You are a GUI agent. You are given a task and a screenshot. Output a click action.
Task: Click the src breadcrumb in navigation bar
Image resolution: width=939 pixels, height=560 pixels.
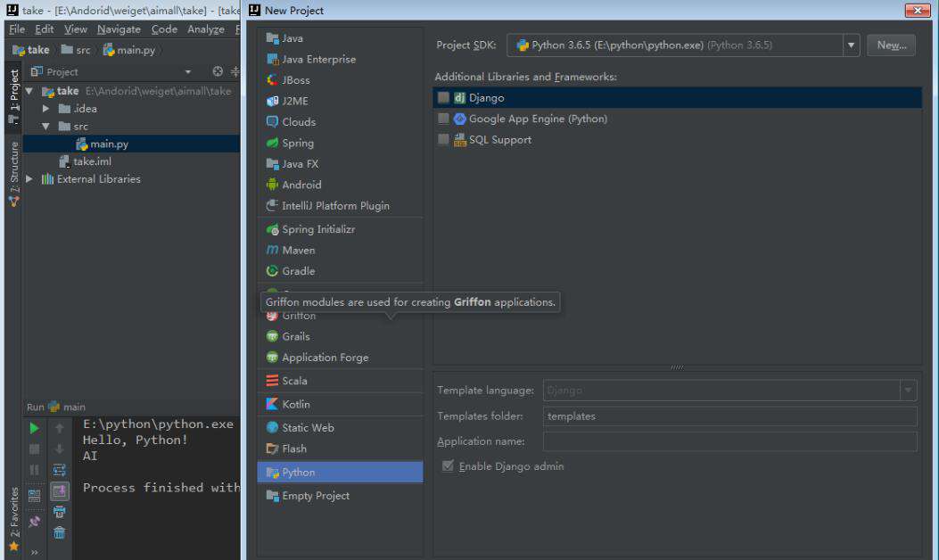pos(76,50)
